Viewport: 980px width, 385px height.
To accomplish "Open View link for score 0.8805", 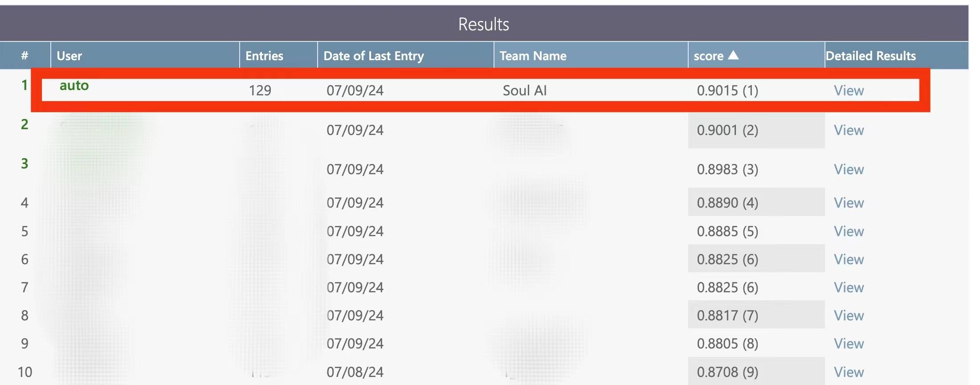I will click(849, 344).
